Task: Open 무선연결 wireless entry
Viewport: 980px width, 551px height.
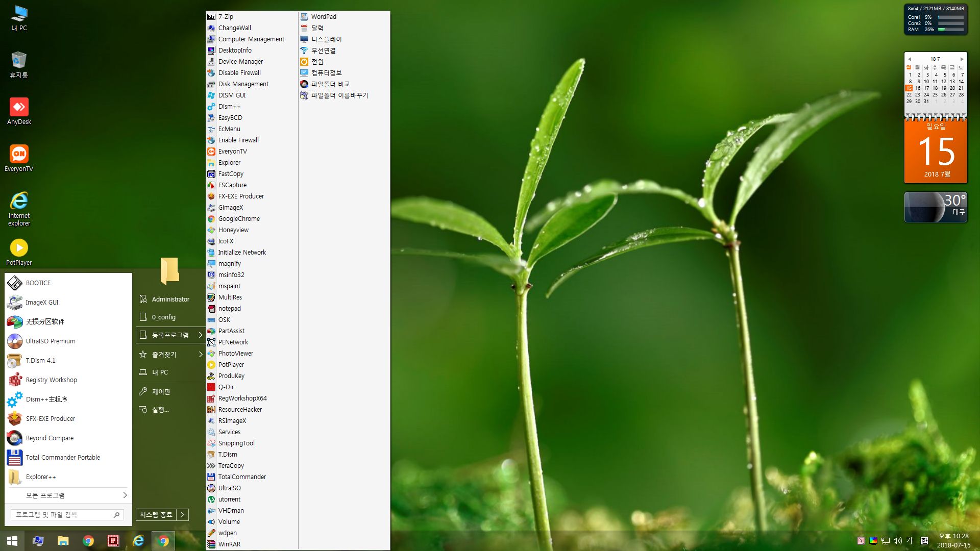Action: (x=345, y=51)
